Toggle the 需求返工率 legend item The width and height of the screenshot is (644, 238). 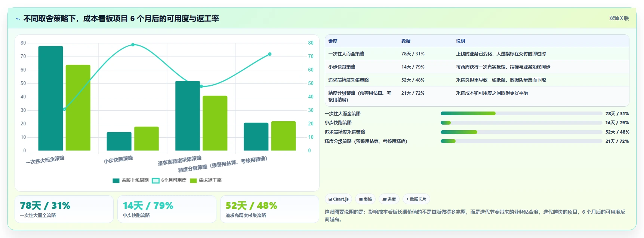[x=206, y=180]
